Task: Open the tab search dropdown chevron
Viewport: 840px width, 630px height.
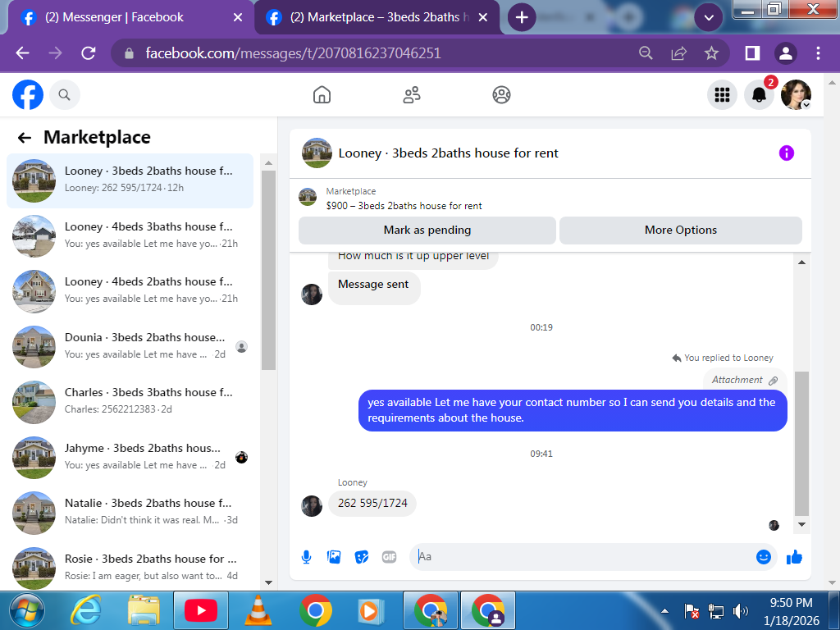Action: [x=709, y=17]
